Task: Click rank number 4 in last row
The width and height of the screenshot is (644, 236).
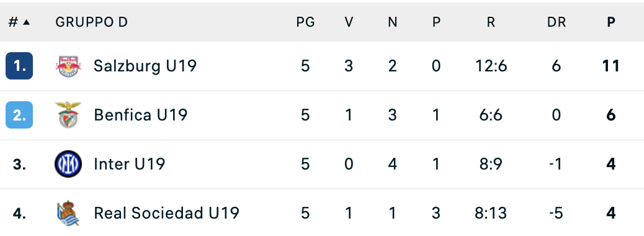Action: point(19,214)
